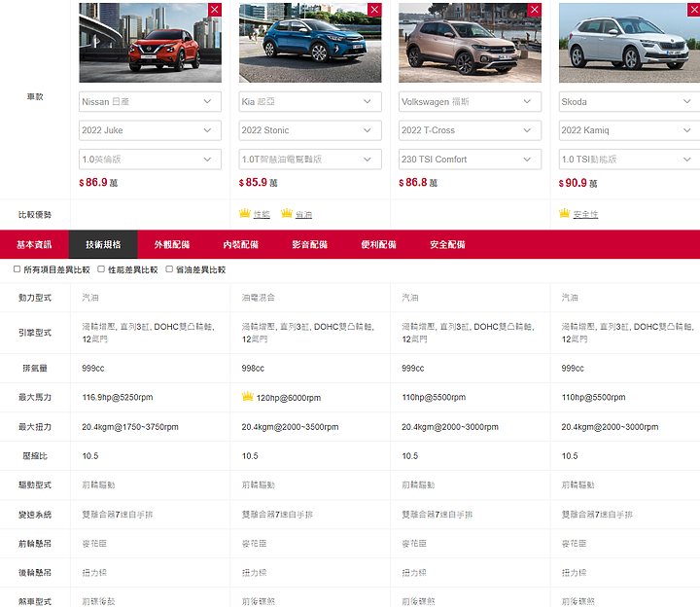This screenshot has width=700, height=607.
Task: Open the 2022 Stonic model dropdown
Action: (310, 130)
